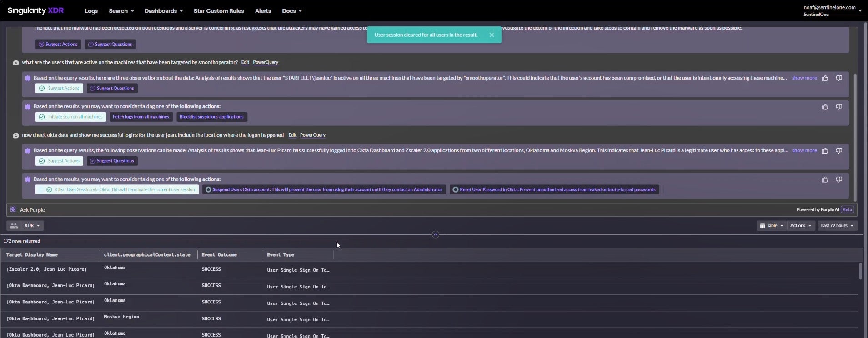Thumbs up the Okta following actions suggestion
The image size is (868, 338).
tap(824, 180)
